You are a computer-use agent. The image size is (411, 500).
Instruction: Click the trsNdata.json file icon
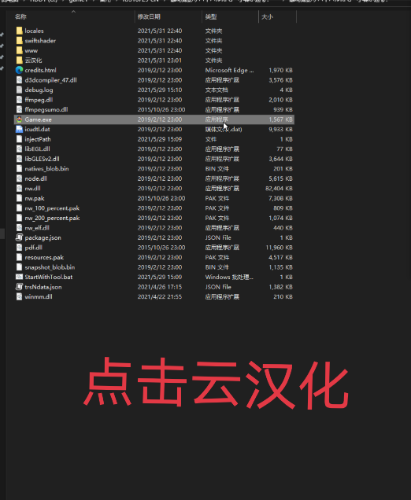point(19,287)
